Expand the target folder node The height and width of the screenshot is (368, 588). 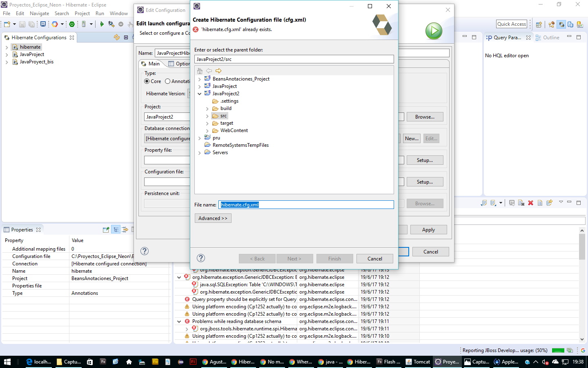[x=207, y=123]
